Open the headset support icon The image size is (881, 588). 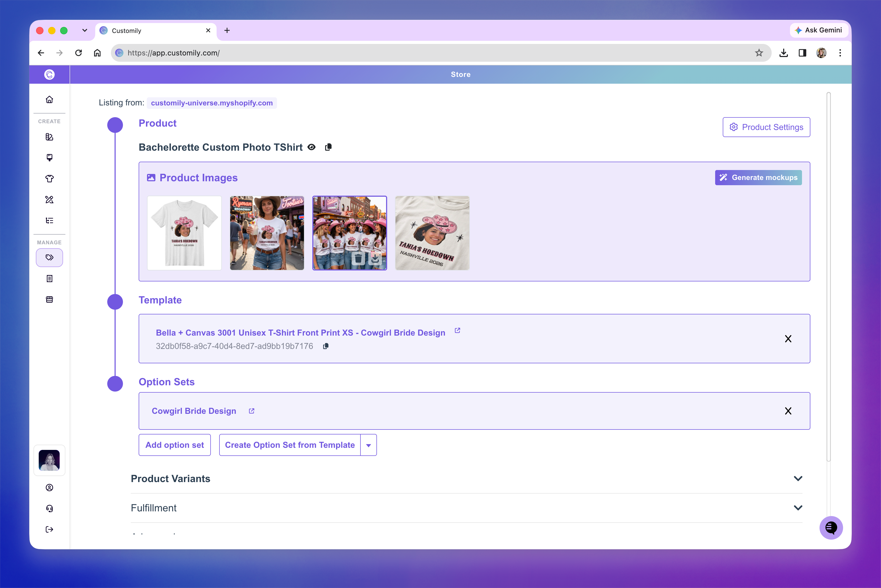[49, 508]
